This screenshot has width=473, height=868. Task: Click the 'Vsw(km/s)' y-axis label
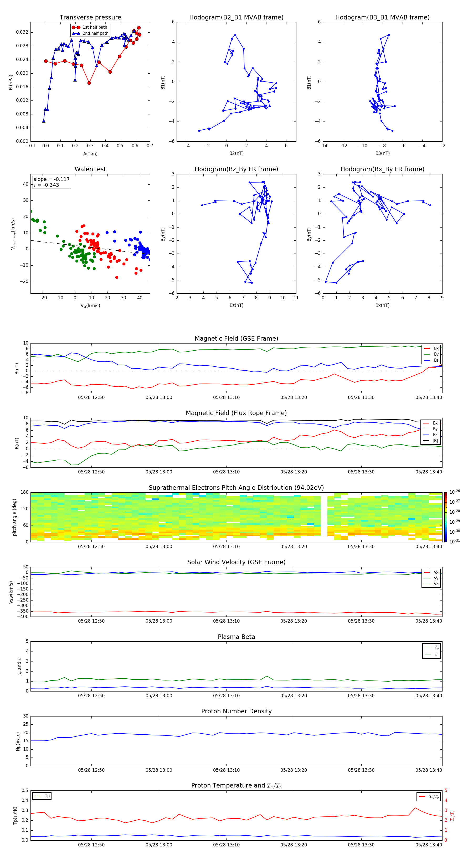(x=11, y=592)
